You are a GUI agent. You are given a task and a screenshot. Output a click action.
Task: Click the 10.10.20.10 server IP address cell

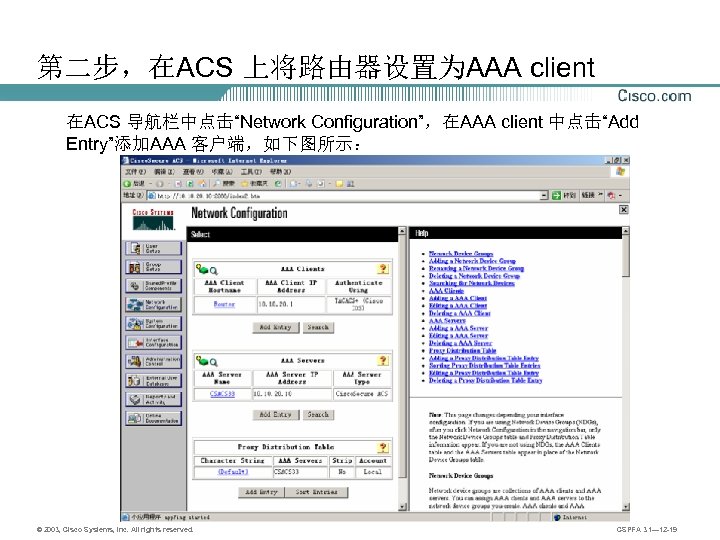(x=291, y=394)
